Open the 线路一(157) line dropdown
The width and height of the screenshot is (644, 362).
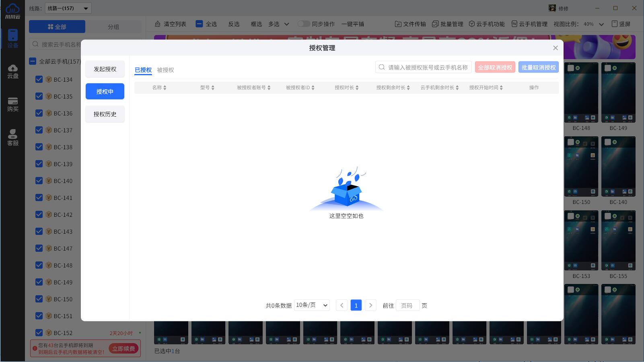click(68, 8)
